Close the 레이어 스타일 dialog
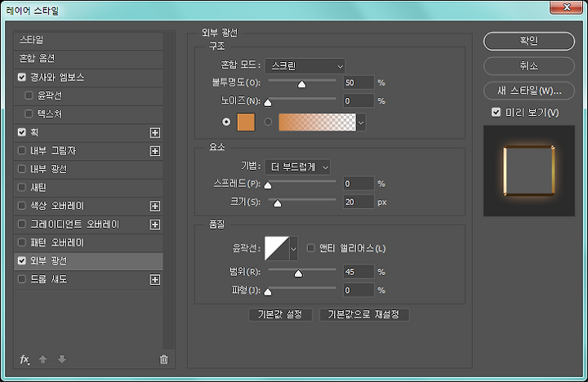 566,7
